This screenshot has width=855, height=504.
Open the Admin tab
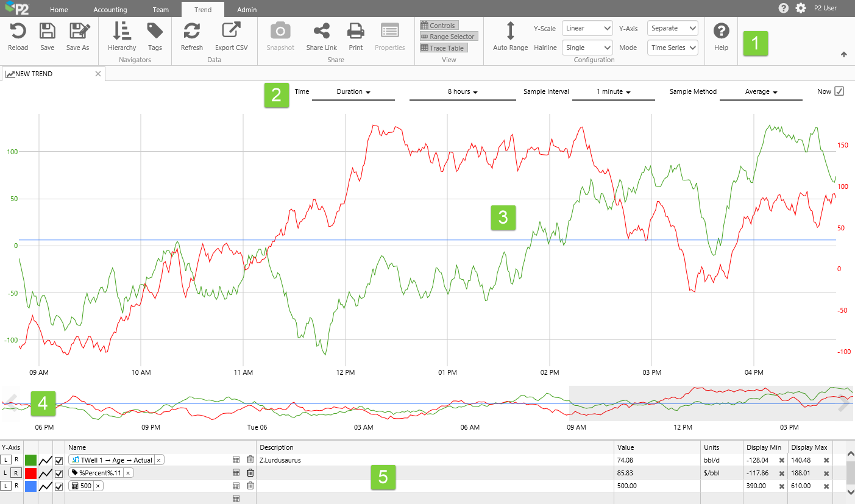point(247,10)
